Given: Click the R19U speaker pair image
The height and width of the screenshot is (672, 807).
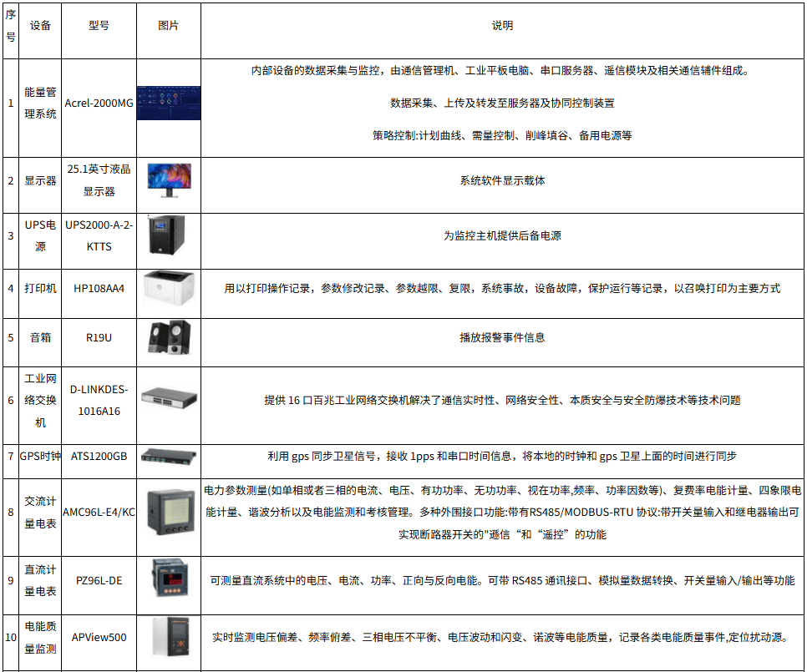Looking at the screenshot, I should point(168,337).
